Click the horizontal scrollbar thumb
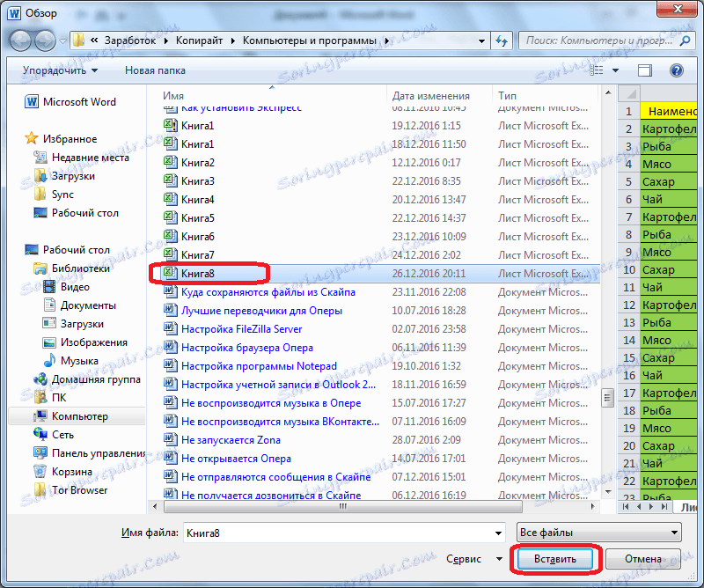704x588 pixels. 343,507
